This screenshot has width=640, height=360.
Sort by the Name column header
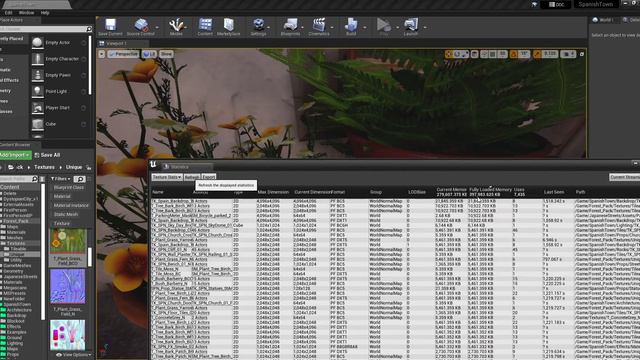158,192
